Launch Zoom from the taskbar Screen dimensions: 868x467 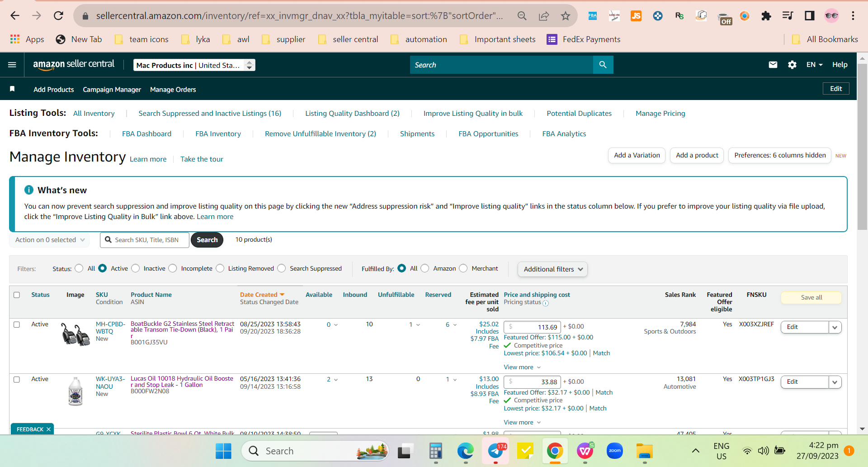[x=615, y=451]
